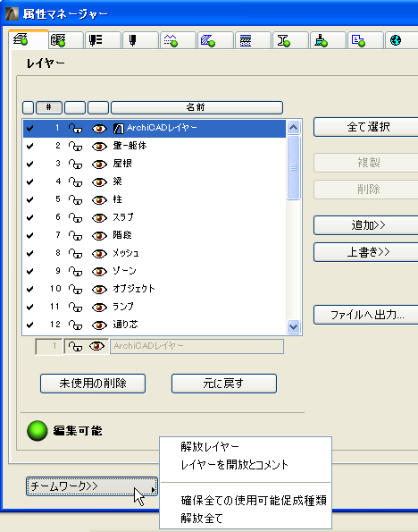Click the layer list scroll-up arrow
The image size is (418, 532).
[x=293, y=128]
